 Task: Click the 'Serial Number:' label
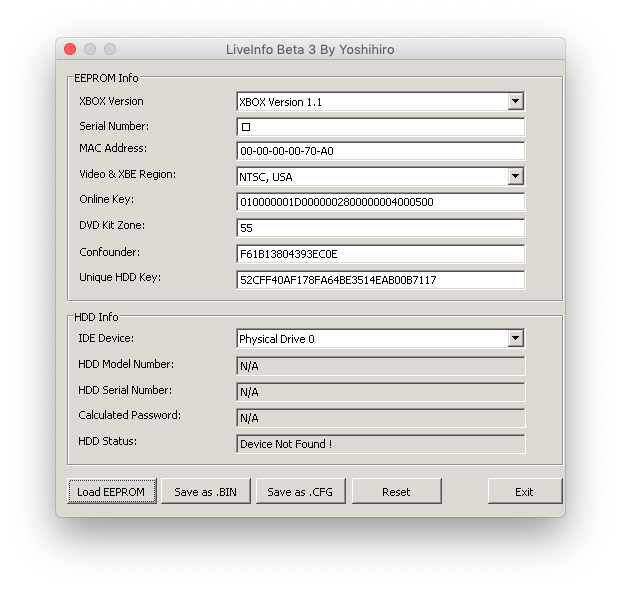click(x=114, y=126)
